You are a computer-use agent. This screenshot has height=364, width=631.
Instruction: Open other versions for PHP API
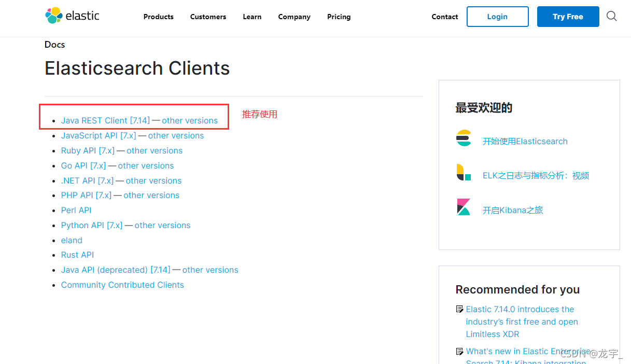tap(151, 195)
